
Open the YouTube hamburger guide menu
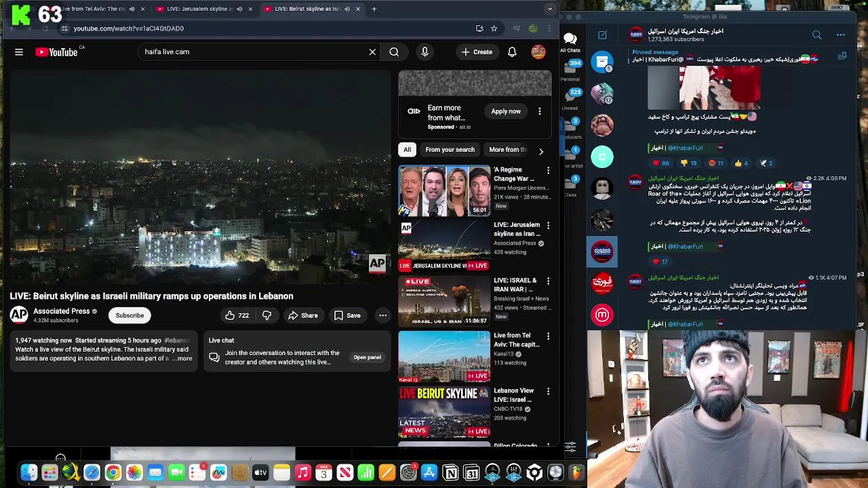(x=19, y=52)
